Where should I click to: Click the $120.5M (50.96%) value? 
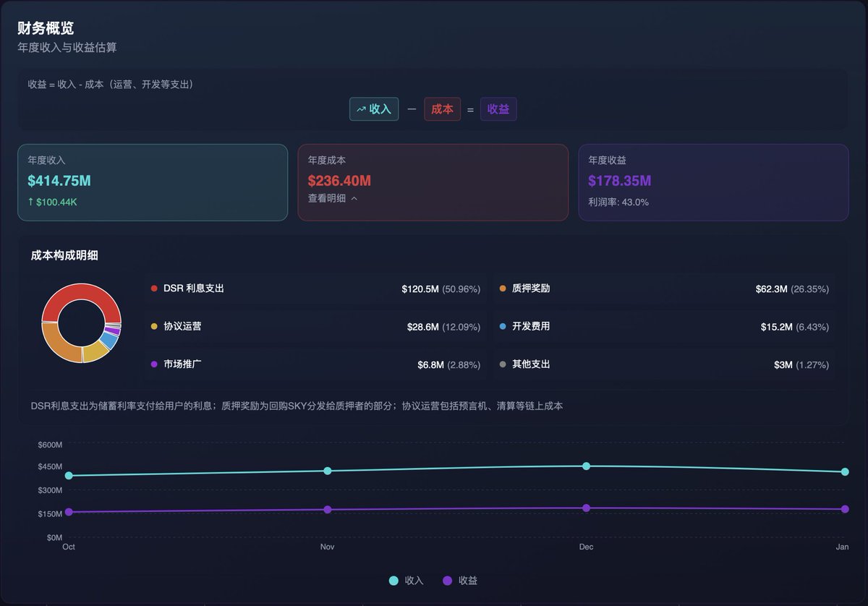(441, 289)
